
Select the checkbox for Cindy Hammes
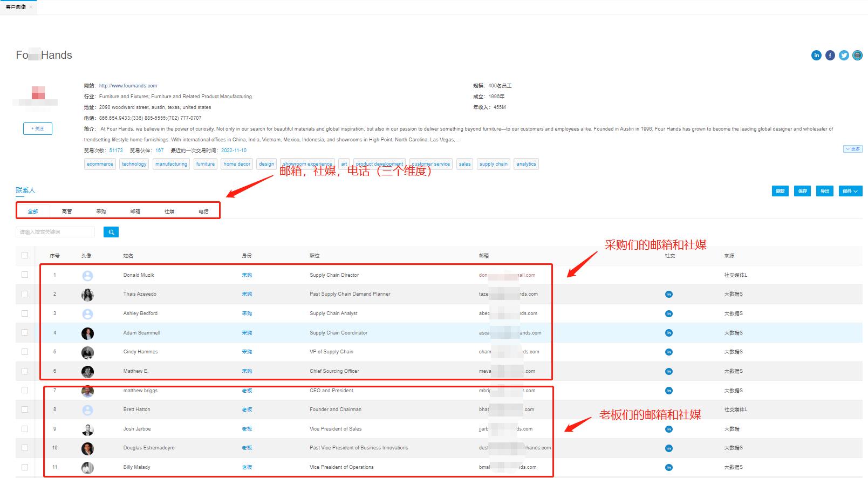[x=25, y=352]
